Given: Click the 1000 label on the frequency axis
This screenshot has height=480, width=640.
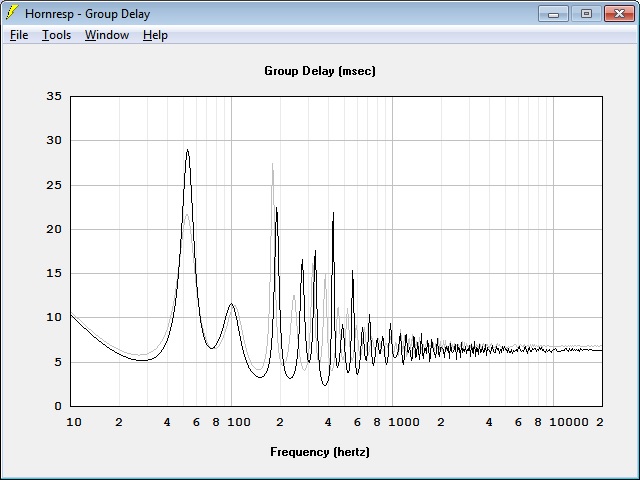Looking at the screenshot, I should tap(404, 422).
